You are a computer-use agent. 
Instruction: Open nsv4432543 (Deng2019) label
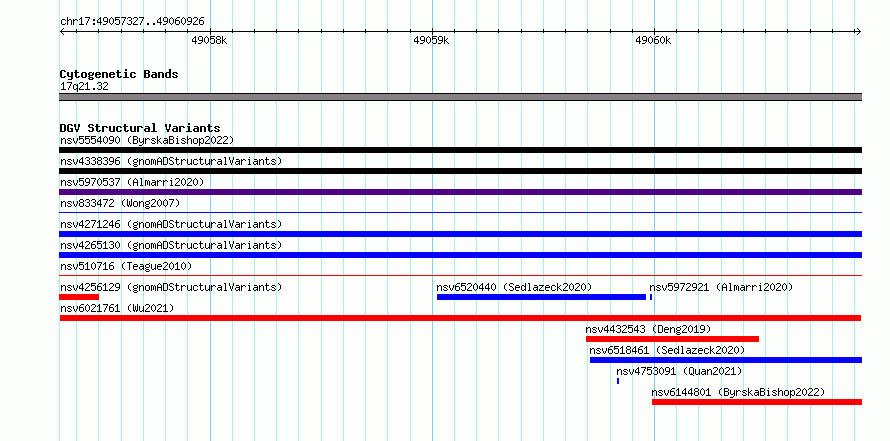648,329
